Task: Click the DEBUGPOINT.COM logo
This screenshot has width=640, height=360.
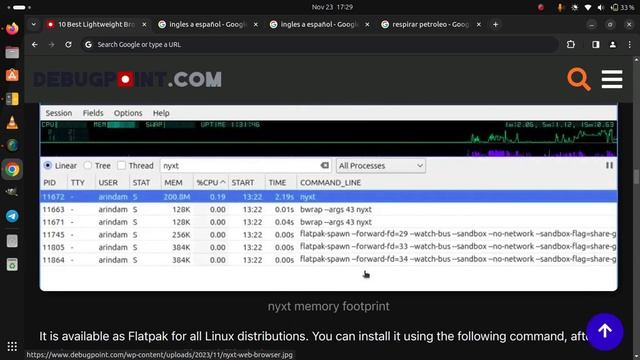Action: 127,79
